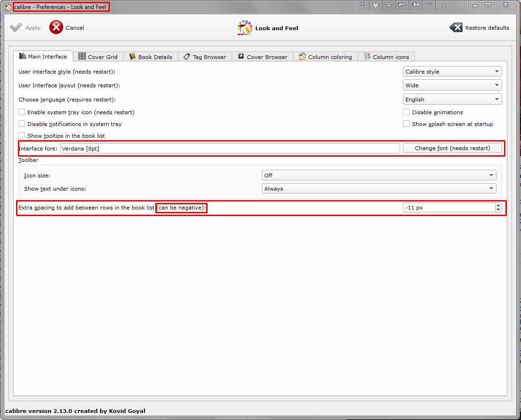
Task: Open the Icon size dropdown
Action: point(379,175)
